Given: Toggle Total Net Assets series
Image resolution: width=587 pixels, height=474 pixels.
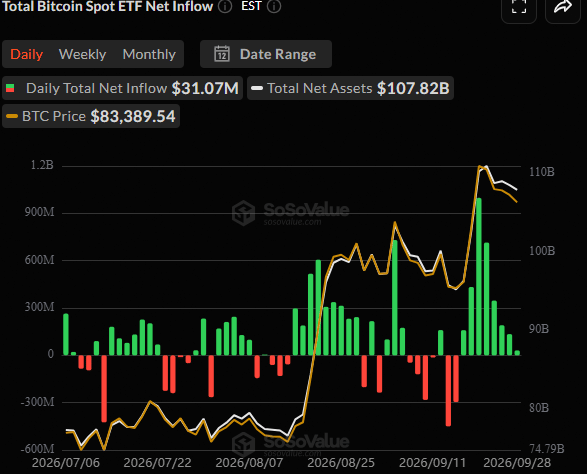Looking at the screenshot, I should 350,88.
